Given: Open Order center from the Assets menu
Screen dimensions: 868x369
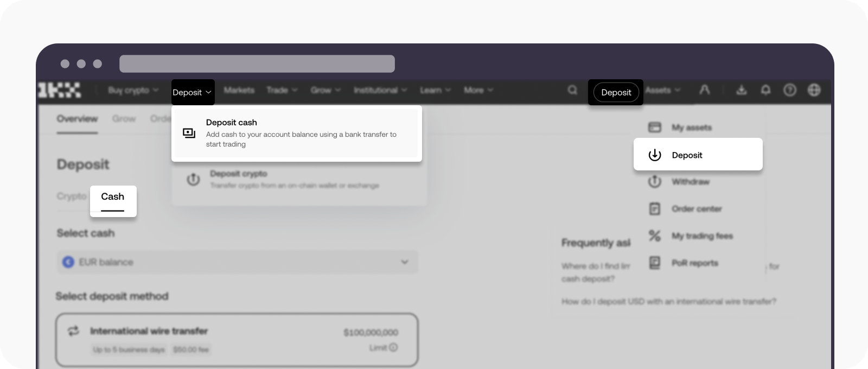Looking at the screenshot, I should pos(697,209).
